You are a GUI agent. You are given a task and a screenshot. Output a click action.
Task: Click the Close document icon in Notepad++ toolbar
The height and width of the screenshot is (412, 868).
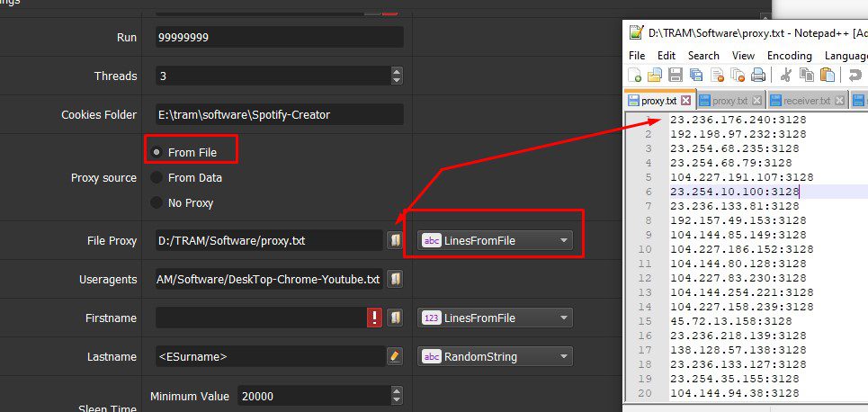[718, 75]
